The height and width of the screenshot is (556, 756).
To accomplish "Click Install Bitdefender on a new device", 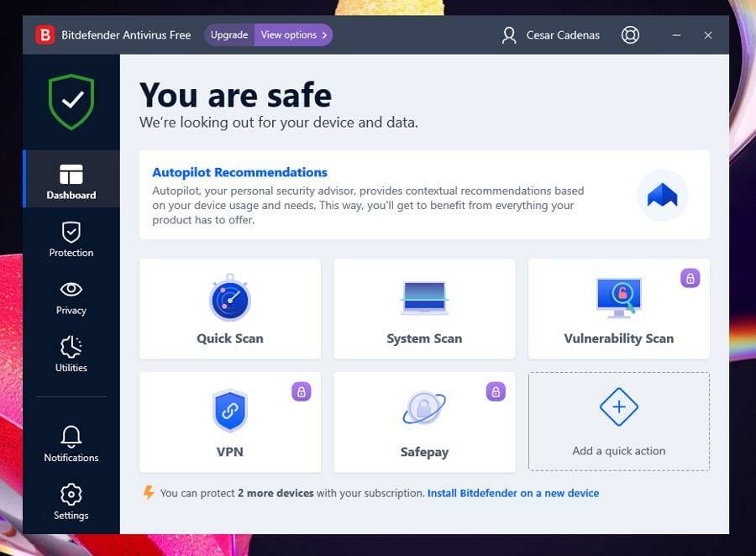I will pyautogui.click(x=513, y=493).
